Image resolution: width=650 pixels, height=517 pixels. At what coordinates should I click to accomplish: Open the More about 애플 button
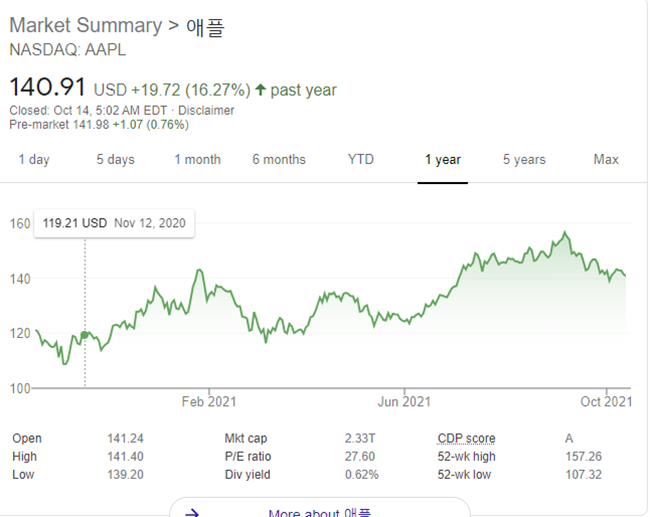point(320,509)
